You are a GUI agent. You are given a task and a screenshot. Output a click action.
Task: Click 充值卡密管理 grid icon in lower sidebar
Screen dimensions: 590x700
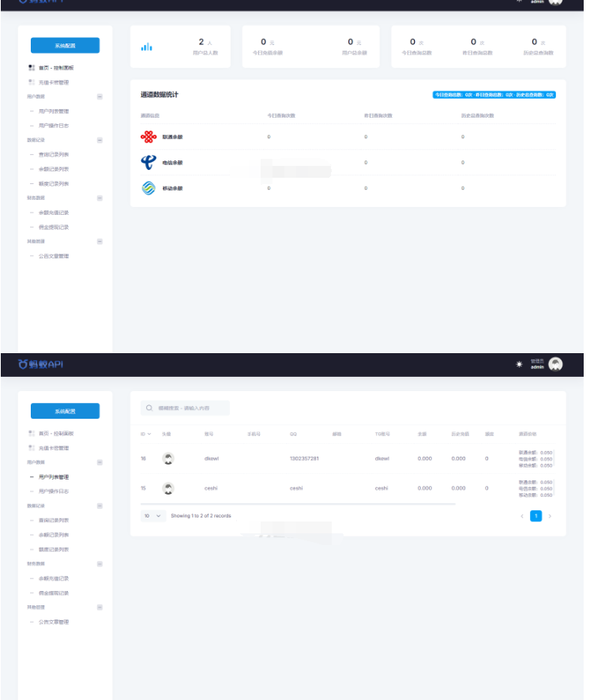click(x=32, y=448)
